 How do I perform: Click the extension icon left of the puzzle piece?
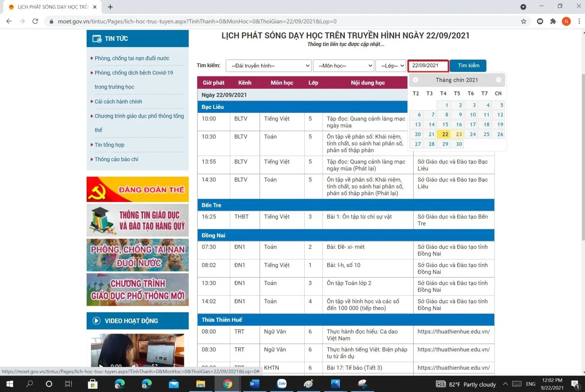point(540,21)
